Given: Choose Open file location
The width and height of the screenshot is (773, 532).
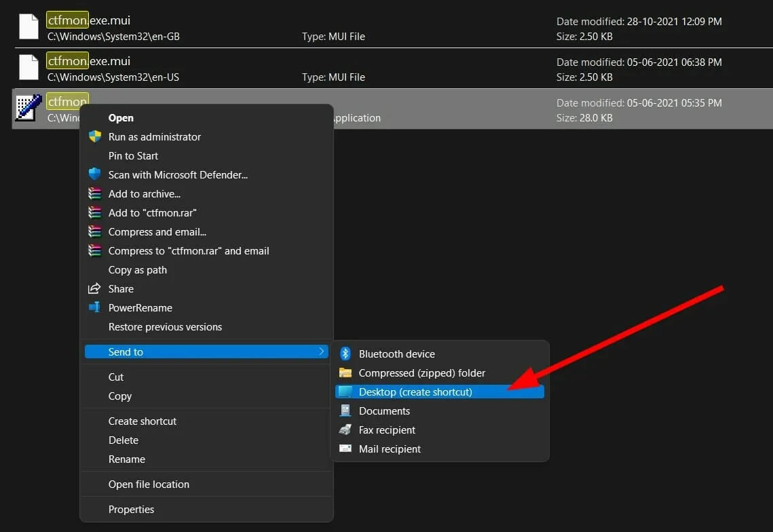Looking at the screenshot, I should coord(149,484).
